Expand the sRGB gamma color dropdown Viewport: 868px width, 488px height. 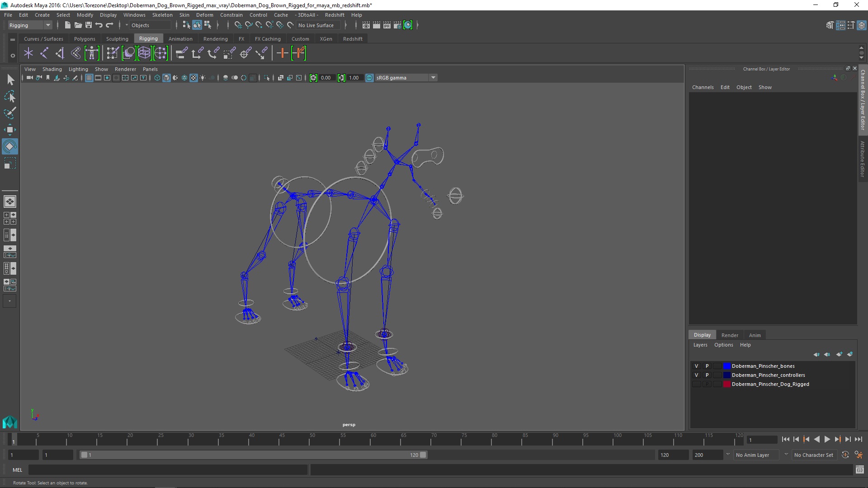coord(433,78)
